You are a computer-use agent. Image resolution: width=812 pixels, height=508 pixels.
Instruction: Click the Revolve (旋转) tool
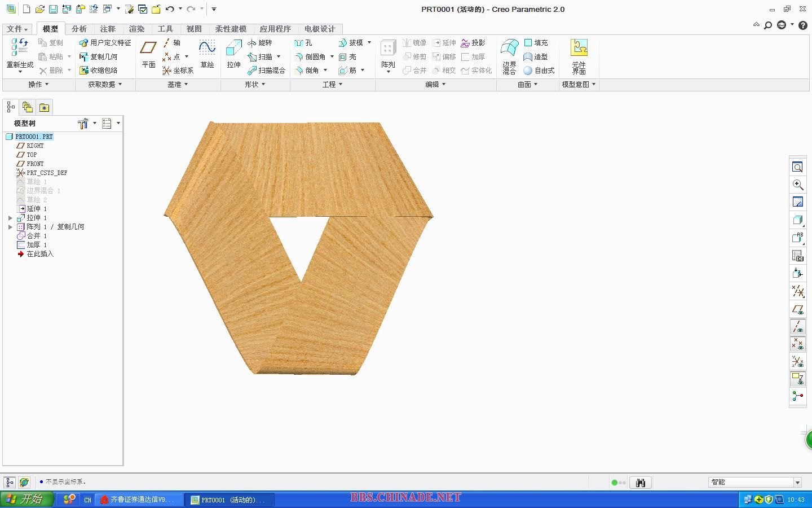[x=260, y=43]
